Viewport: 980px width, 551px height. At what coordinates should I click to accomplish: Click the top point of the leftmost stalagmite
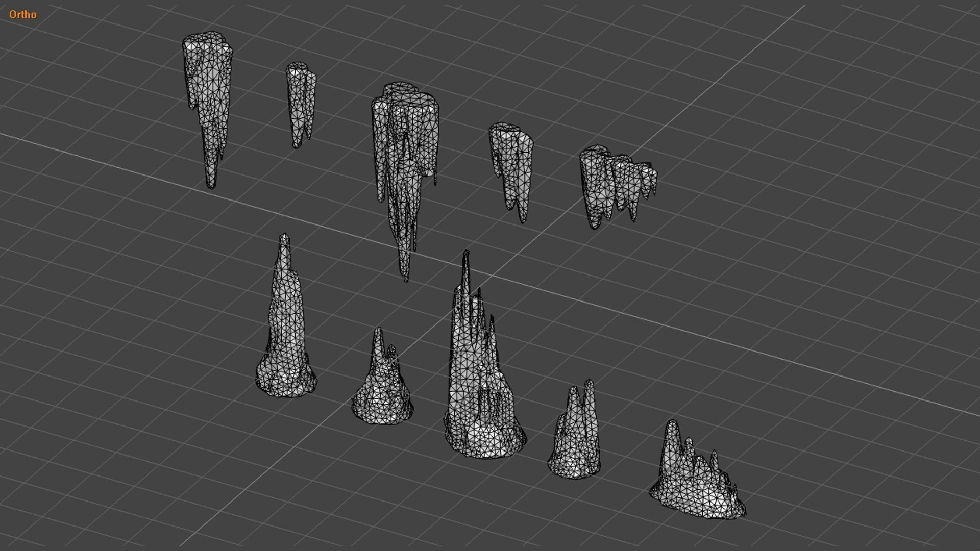(x=284, y=237)
